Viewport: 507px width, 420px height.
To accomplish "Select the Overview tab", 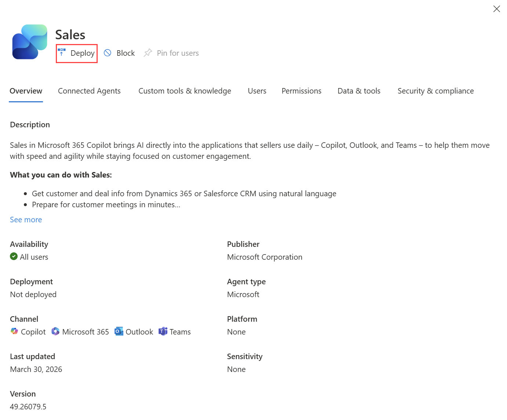I will click(26, 91).
